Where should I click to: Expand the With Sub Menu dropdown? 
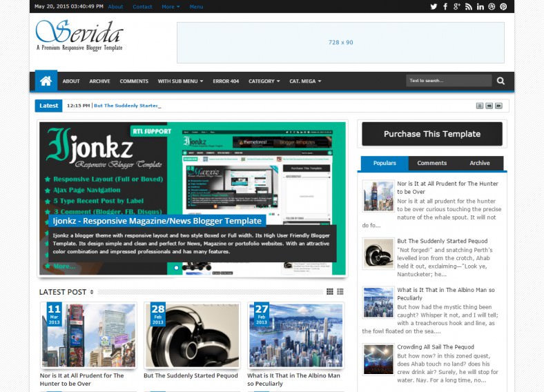(180, 81)
